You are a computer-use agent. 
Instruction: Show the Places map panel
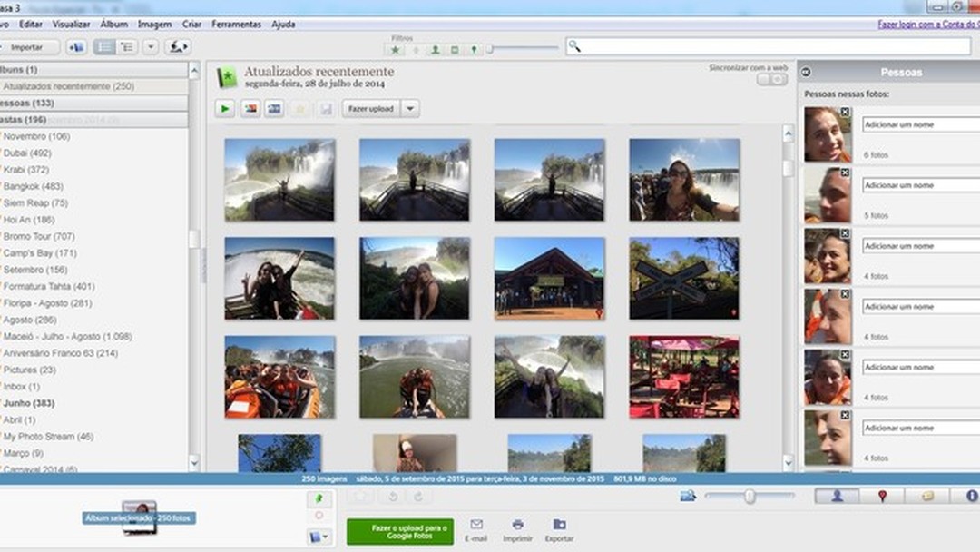[x=882, y=496]
